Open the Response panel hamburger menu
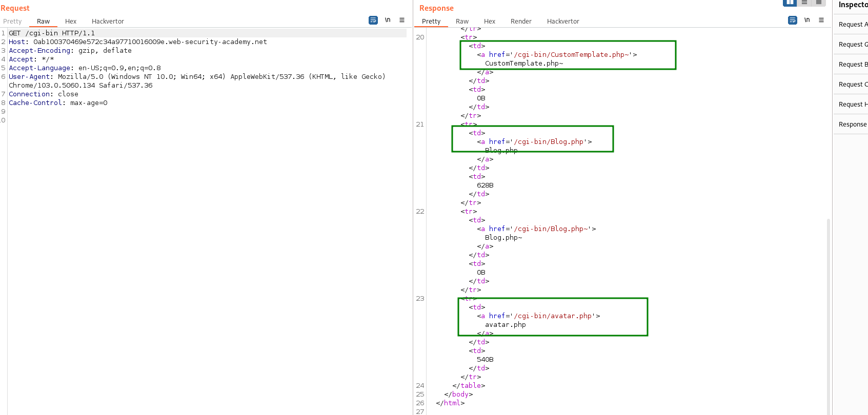The image size is (868, 415). 821,20
